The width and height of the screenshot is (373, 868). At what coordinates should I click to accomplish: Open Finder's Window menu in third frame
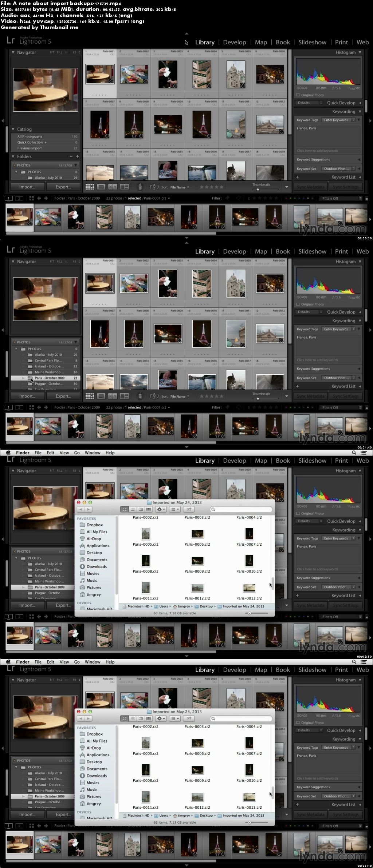pyautogui.click(x=93, y=453)
